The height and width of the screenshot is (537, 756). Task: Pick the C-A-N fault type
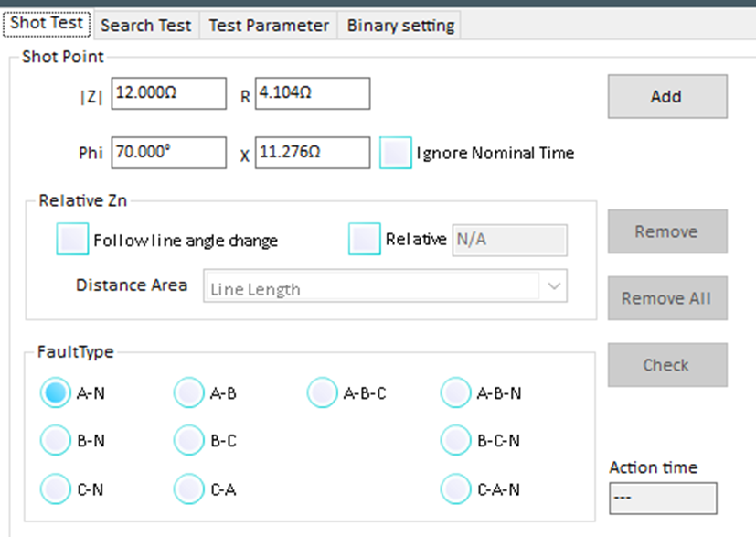pos(456,489)
